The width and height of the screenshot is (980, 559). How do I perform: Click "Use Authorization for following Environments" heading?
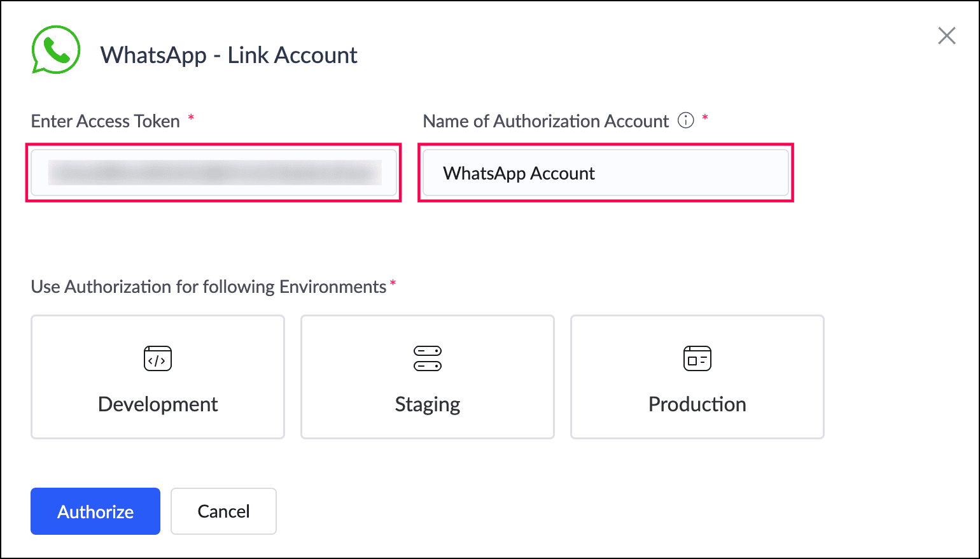point(209,287)
